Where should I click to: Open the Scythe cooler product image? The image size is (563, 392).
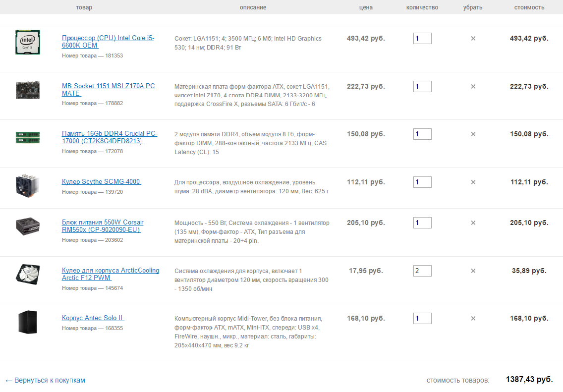(x=28, y=185)
